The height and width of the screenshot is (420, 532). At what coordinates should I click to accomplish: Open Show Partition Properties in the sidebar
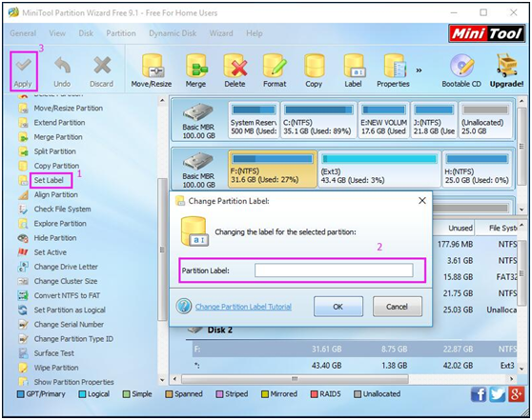[73, 382]
